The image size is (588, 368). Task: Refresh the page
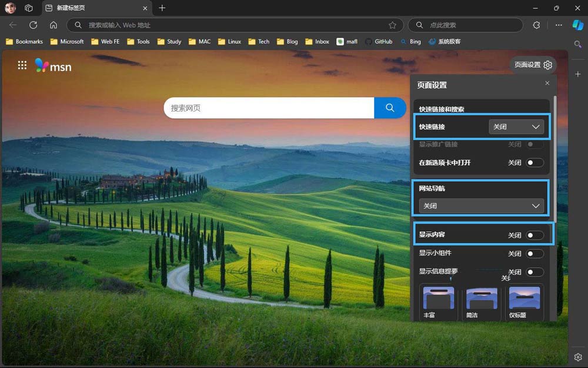click(x=34, y=25)
